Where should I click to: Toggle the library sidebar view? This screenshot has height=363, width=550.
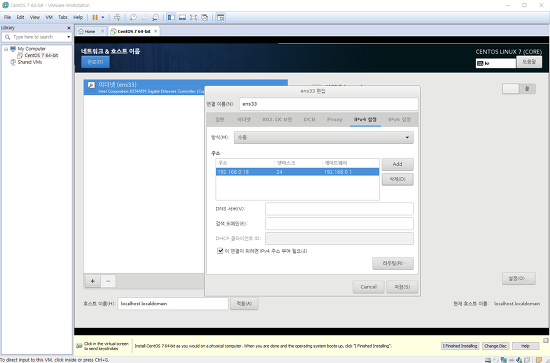pos(171,17)
